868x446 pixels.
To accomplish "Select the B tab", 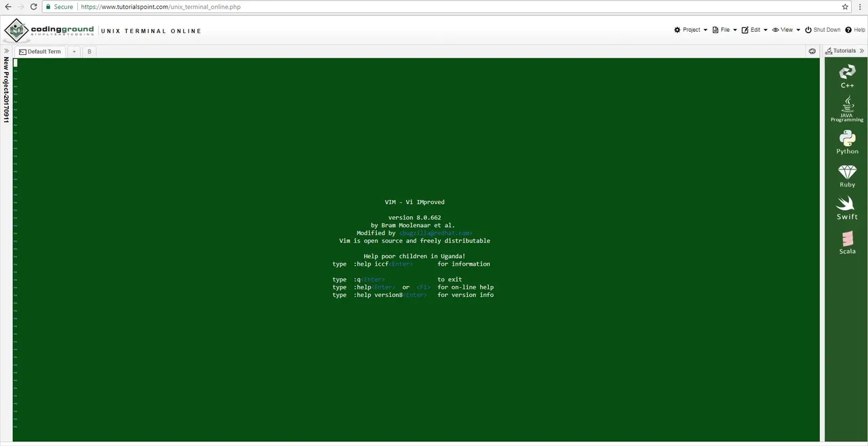I will [x=89, y=52].
